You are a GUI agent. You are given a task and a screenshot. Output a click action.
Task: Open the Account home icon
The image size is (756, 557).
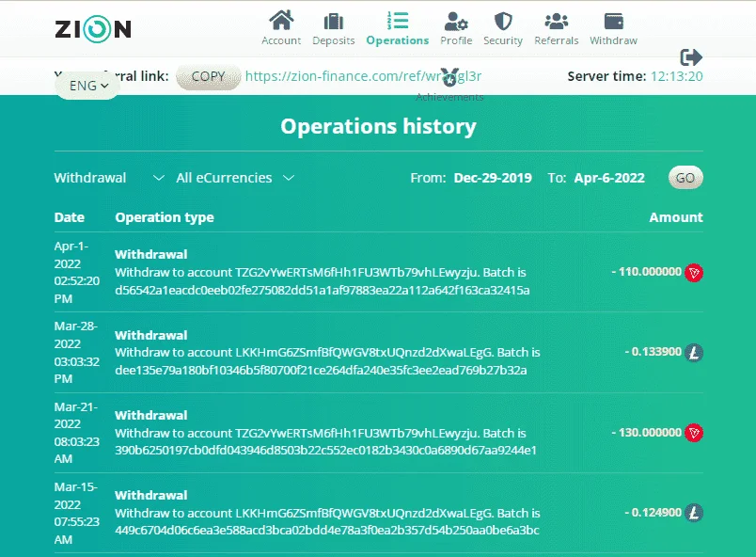click(281, 21)
